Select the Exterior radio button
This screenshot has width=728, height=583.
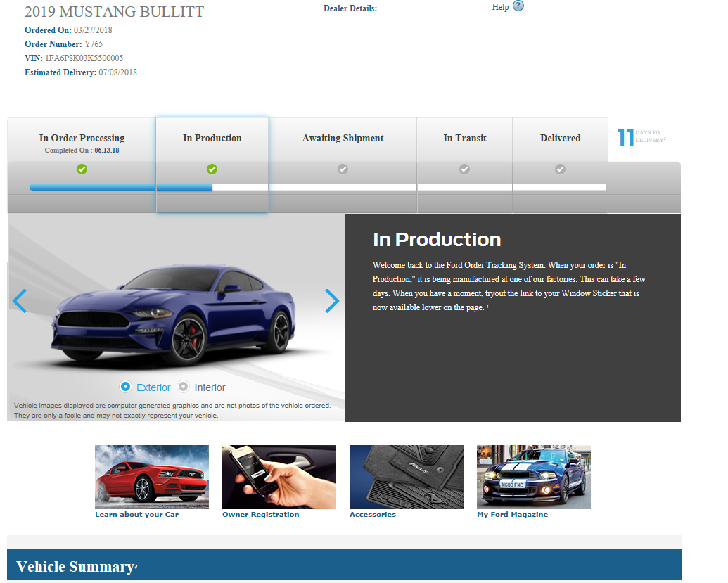click(125, 387)
